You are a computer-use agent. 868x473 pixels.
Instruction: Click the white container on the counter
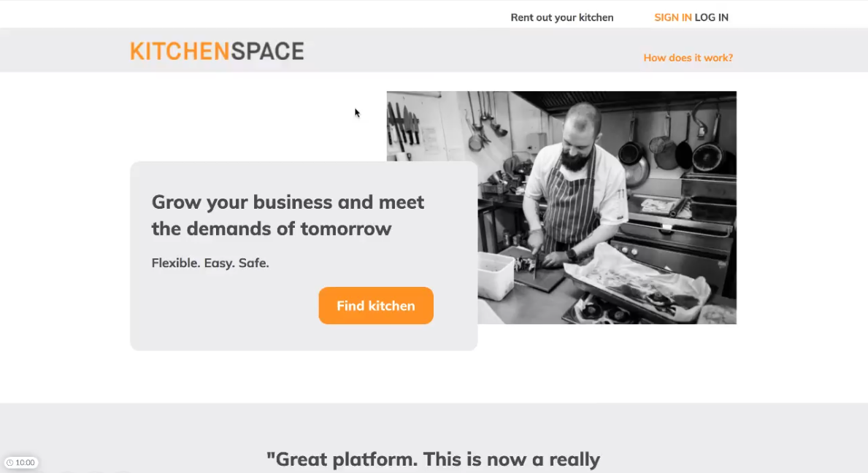(496, 275)
